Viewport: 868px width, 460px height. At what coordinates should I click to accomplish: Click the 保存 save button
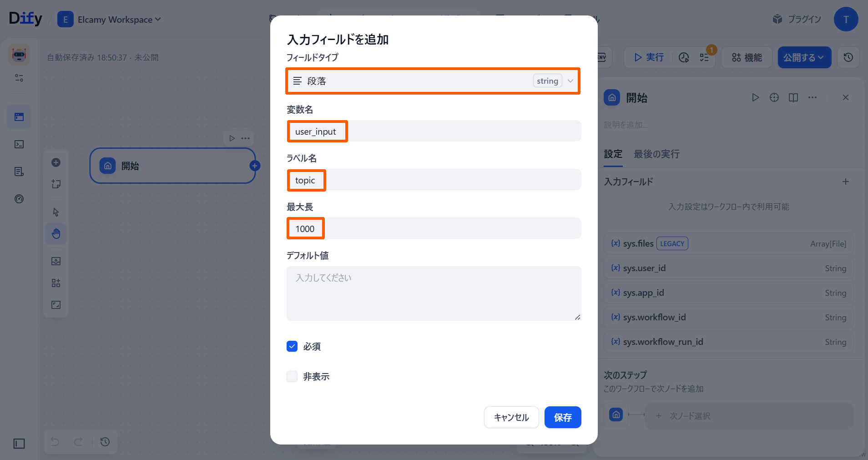tap(562, 417)
